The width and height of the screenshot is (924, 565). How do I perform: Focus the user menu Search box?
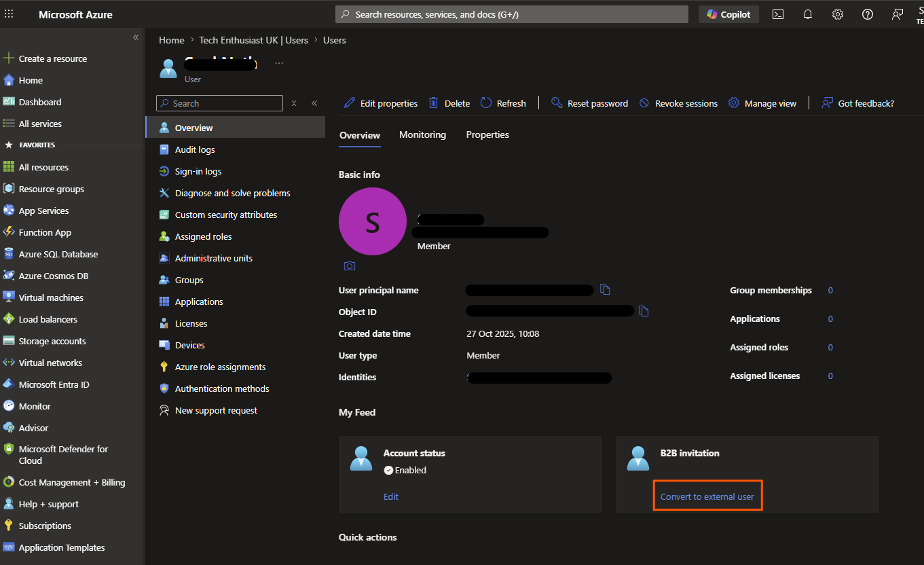(x=219, y=103)
